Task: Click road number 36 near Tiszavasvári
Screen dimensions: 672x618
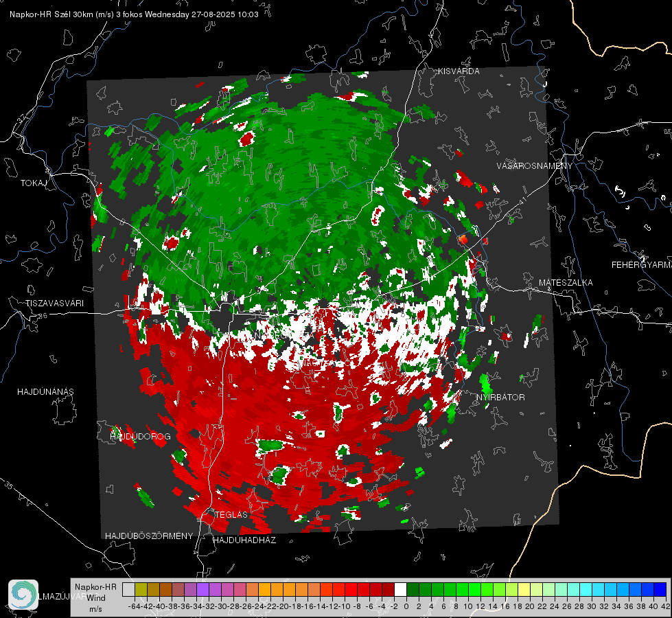Action: click(43, 316)
